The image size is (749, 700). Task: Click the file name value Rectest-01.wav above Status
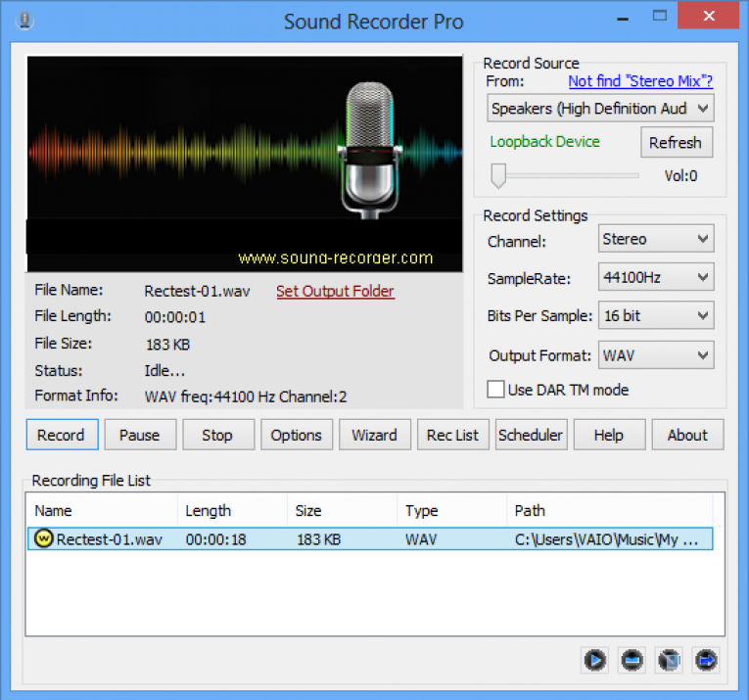click(x=197, y=292)
